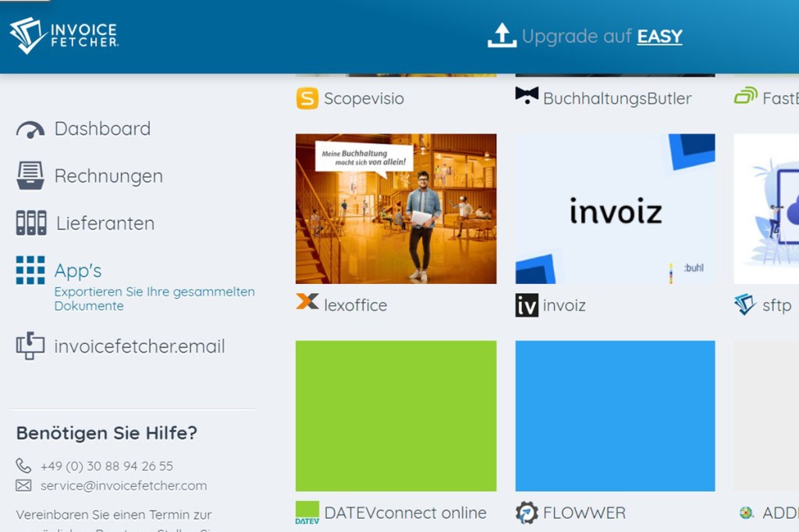This screenshot has height=532, width=799.
Task: Click the invoicefetcher.email mailbox icon
Action: (x=30, y=346)
